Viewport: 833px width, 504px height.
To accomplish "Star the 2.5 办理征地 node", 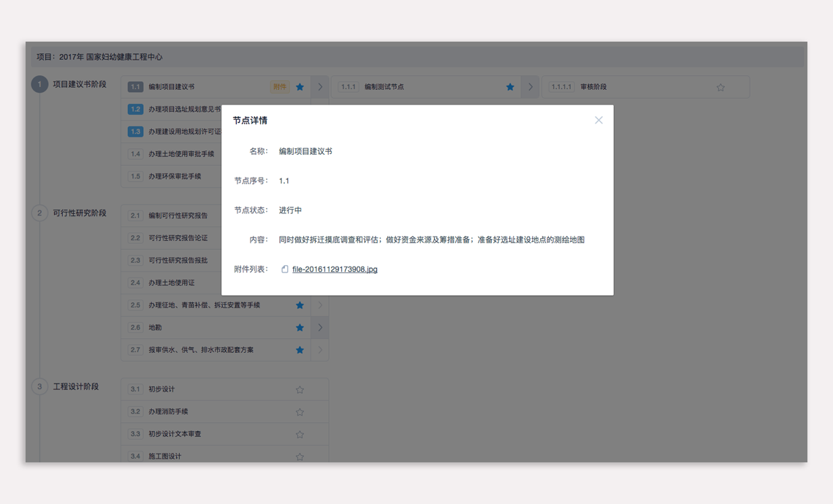I will pyautogui.click(x=300, y=305).
